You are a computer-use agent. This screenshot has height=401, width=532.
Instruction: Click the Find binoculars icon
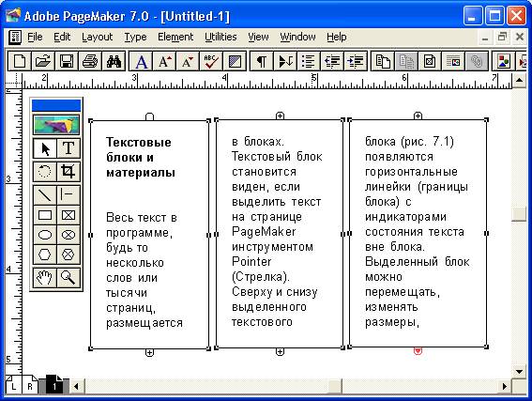114,61
